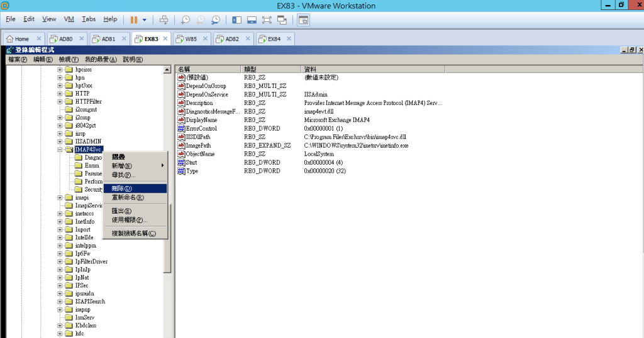The width and height of the screenshot is (644, 338).
Task: Click the tree pane scroll up arrow
Action: point(167,70)
